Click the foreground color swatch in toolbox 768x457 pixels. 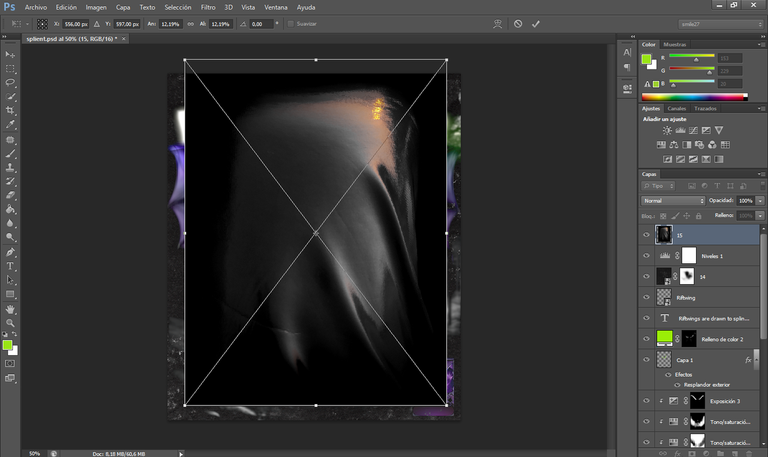click(7, 345)
